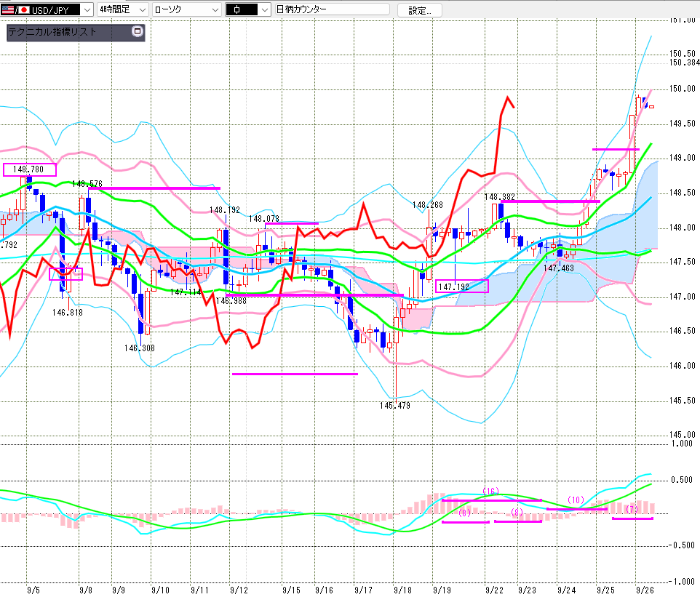Click the Japan flag icon beside USD/JPY
700x597 pixels.
click(x=23, y=9)
